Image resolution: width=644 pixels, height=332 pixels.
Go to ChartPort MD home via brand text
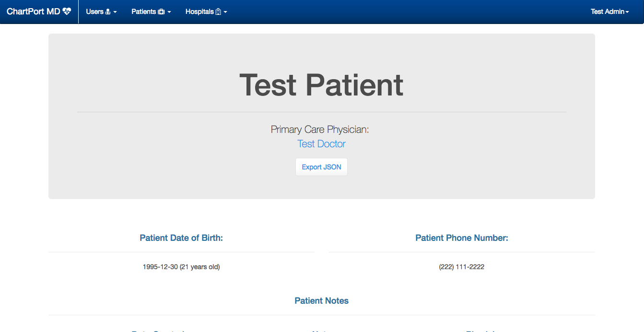point(33,12)
